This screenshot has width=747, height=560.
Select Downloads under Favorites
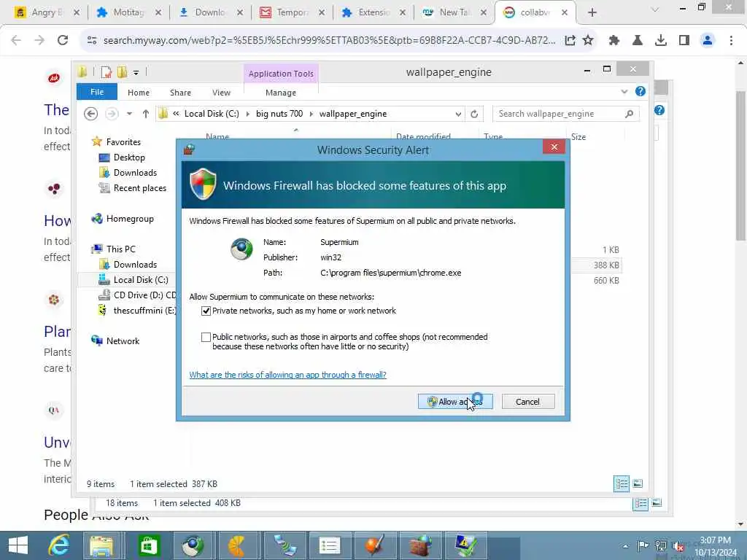pos(135,173)
